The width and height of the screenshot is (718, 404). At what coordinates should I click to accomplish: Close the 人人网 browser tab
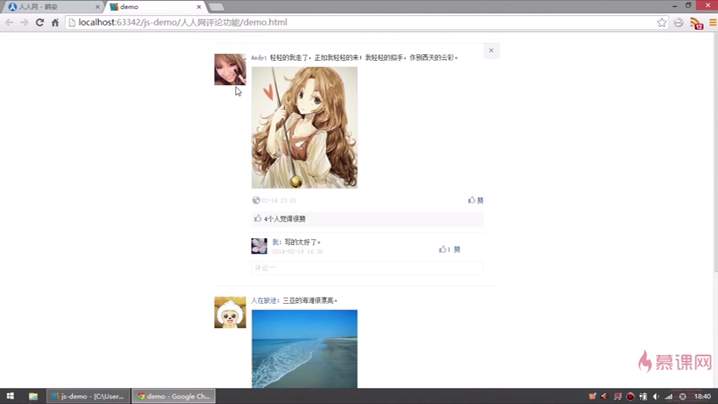tap(98, 7)
